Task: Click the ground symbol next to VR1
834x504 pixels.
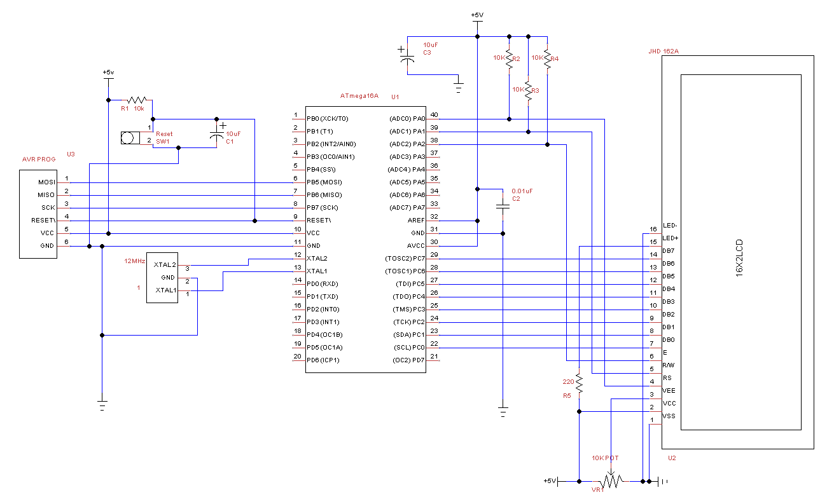Action: pos(662,481)
